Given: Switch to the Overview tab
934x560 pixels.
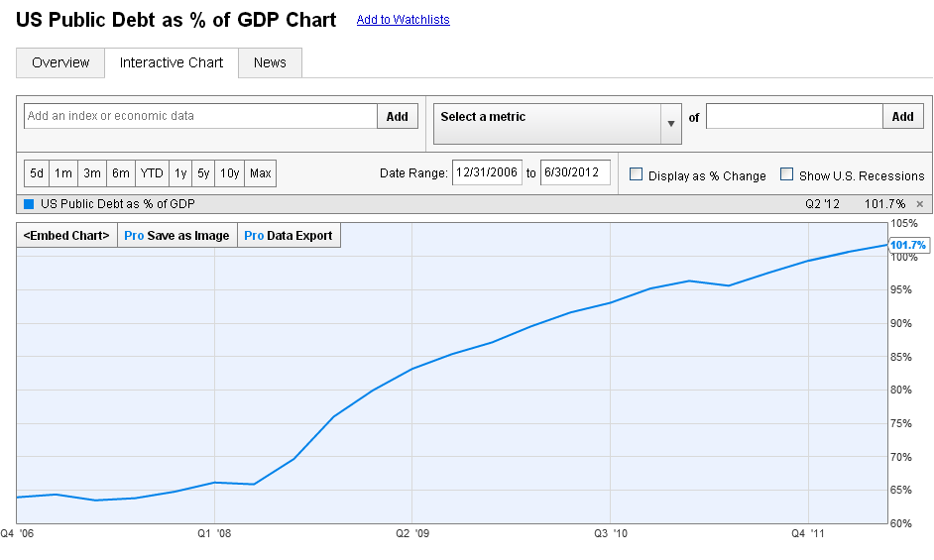Looking at the screenshot, I should (x=60, y=62).
